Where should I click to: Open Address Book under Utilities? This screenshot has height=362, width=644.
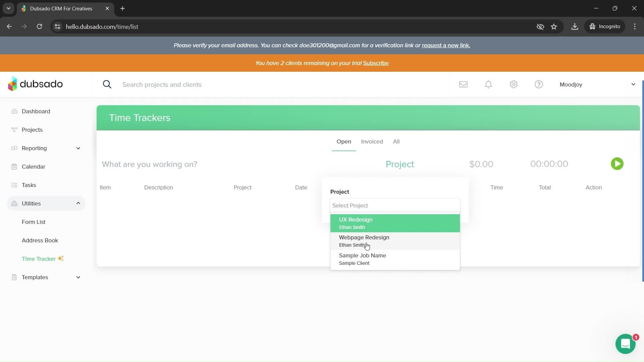click(x=40, y=240)
